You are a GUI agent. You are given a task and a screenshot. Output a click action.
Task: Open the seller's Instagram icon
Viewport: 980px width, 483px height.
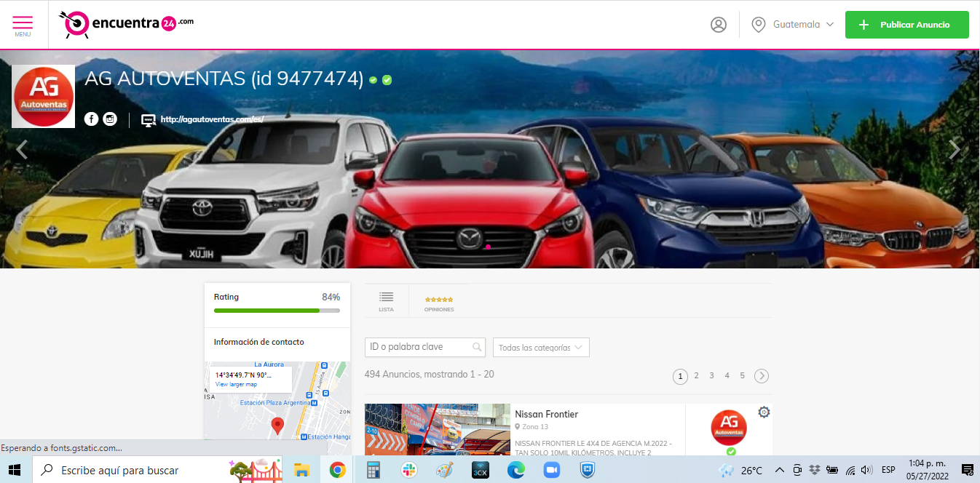pos(110,119)
